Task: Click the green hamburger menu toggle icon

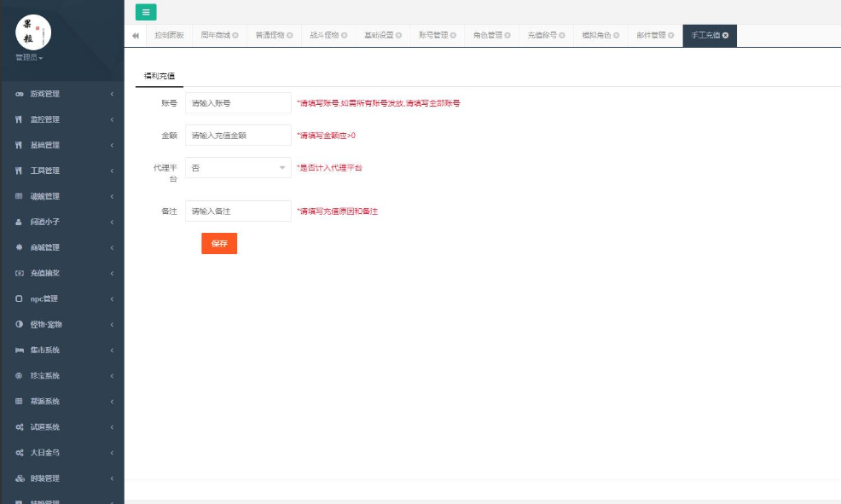Action: point(146,12)
